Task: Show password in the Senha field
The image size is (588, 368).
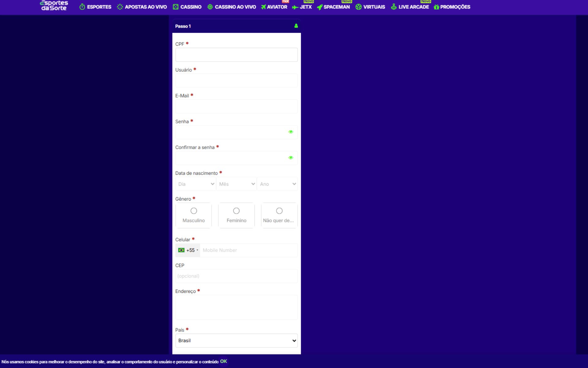Action: pos(291,132)
